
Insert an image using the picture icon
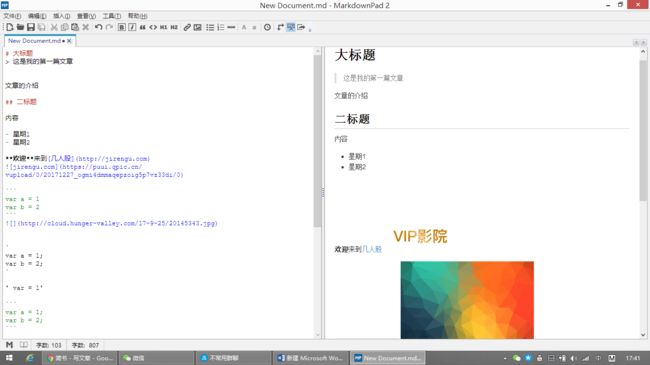[198, 27]
